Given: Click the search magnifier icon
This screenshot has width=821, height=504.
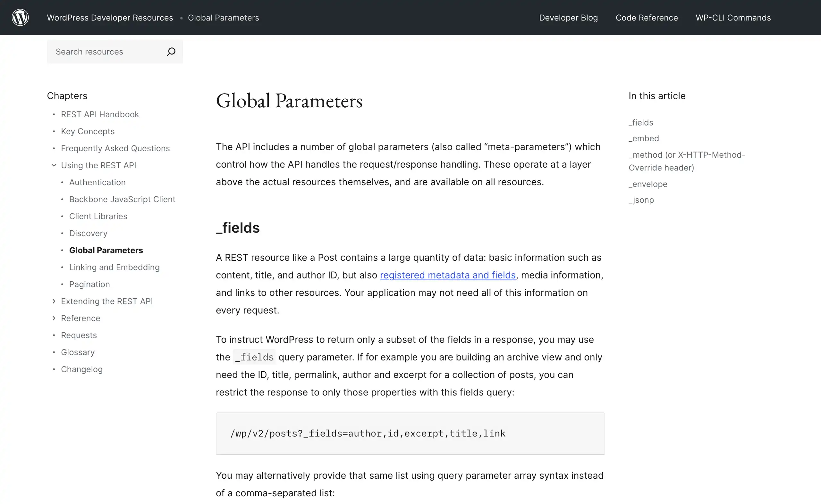Looking at the screenshot, I should (171, 52).
